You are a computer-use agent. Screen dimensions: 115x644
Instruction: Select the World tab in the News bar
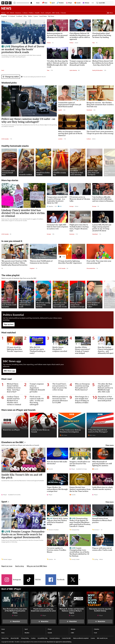click(x=12, y=13)
